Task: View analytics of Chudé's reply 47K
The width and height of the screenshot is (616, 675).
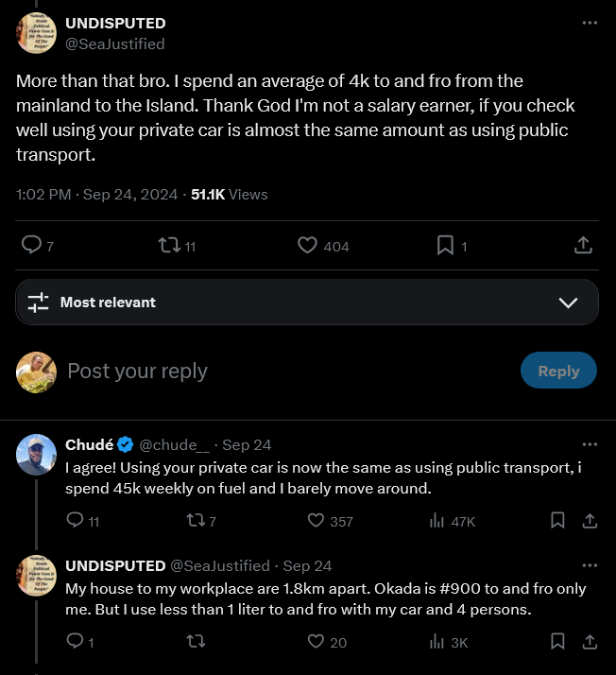Action: [437, 521]
